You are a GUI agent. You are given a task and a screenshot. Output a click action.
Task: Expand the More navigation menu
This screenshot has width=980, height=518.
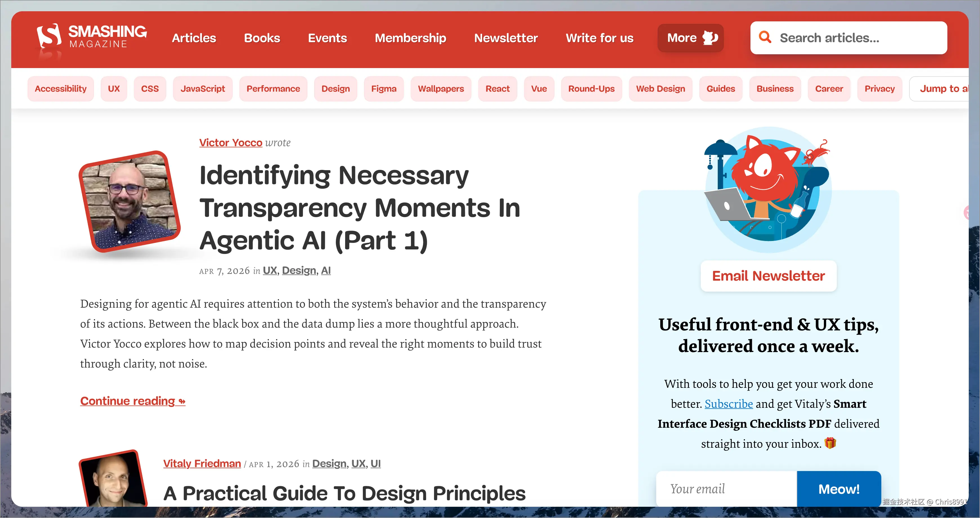(682, 38)
